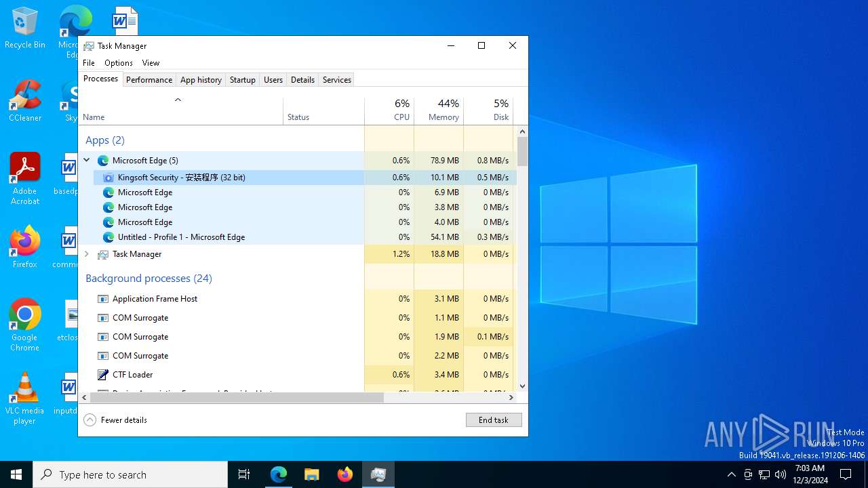Click the taskbar search box
868x488 pixels.
tap(130, 474)
